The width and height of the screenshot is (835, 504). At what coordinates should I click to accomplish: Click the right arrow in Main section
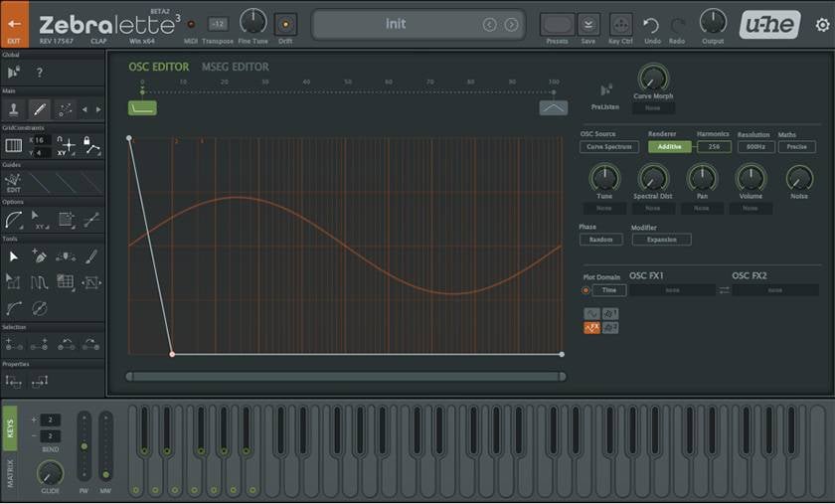98,109
